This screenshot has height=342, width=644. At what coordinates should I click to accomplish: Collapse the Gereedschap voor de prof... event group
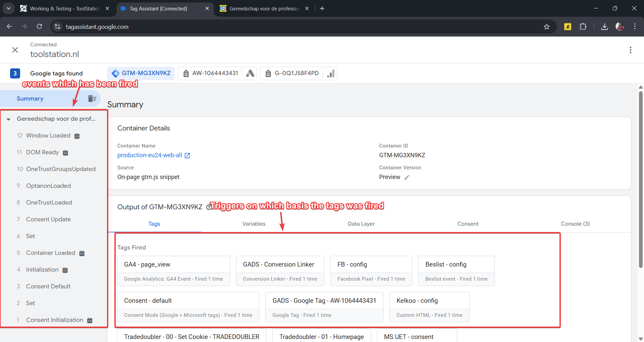pos(9,119)
